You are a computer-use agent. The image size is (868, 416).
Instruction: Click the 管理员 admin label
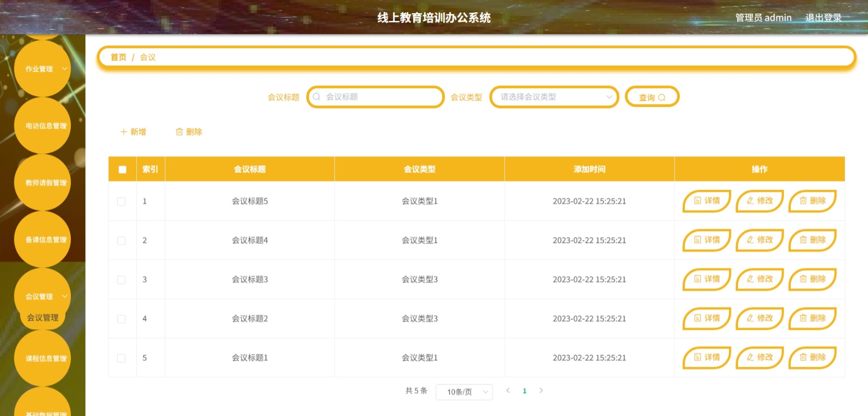tap(763, 18)
